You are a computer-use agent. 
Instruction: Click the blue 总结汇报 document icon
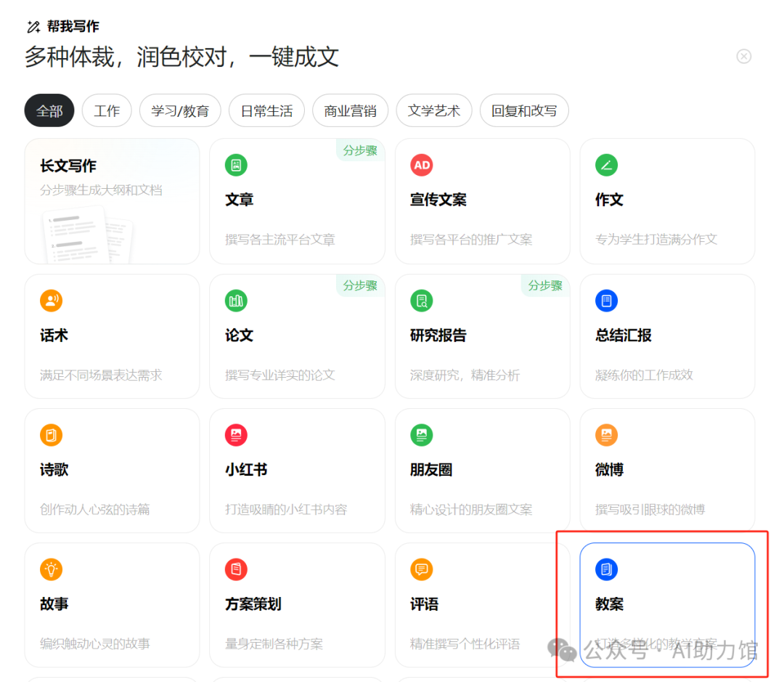606,301
